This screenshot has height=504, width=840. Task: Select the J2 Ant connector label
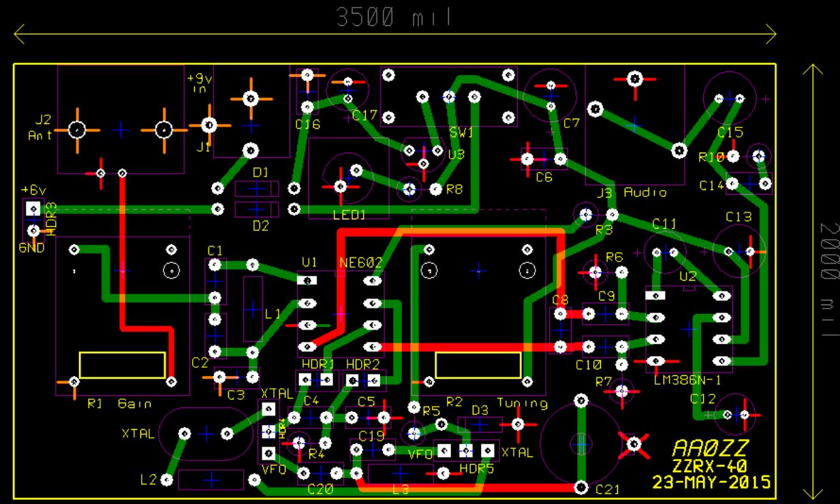(42, 127)
